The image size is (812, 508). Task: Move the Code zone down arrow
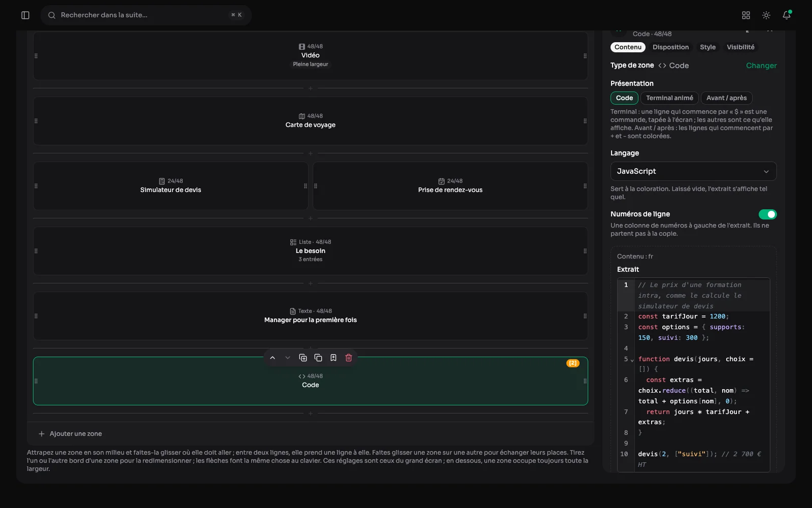click(x=288, y=358)
